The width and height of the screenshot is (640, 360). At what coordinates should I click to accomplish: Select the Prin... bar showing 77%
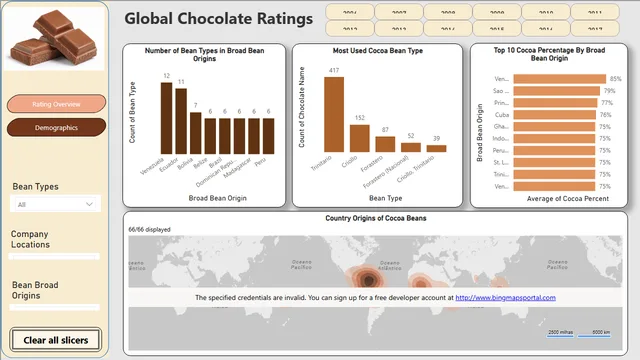point(555,102)
